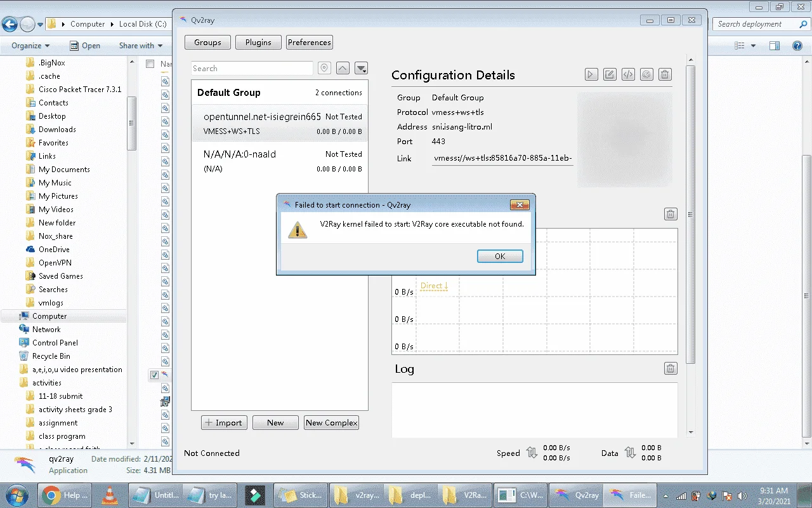Select the N/A/N/A:0-naald connection
Image resolution: width=812 pixels, height=508 pixels.
point(280,161)
